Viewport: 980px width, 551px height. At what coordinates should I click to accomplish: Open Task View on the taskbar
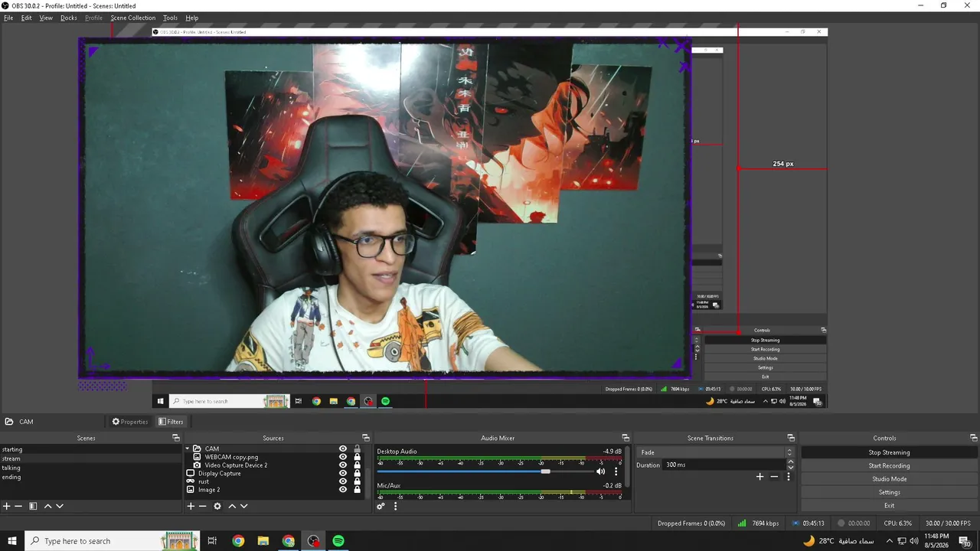pyautogui.click(x=213, y=541)
